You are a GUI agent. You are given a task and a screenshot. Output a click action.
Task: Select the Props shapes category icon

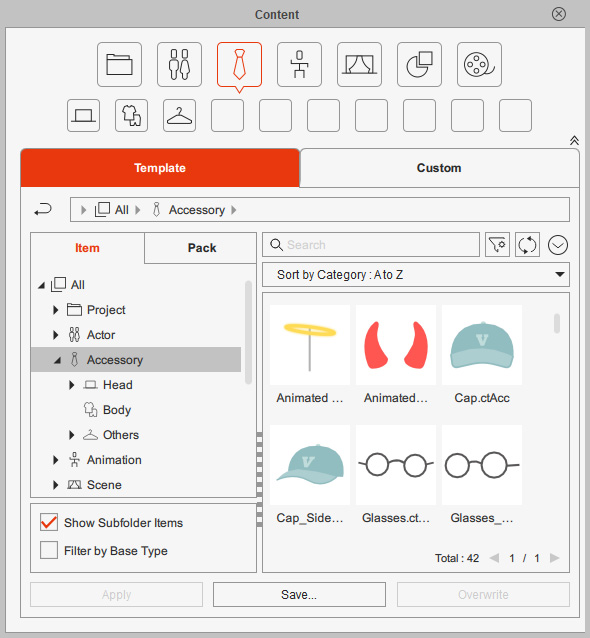click(420, 65)
